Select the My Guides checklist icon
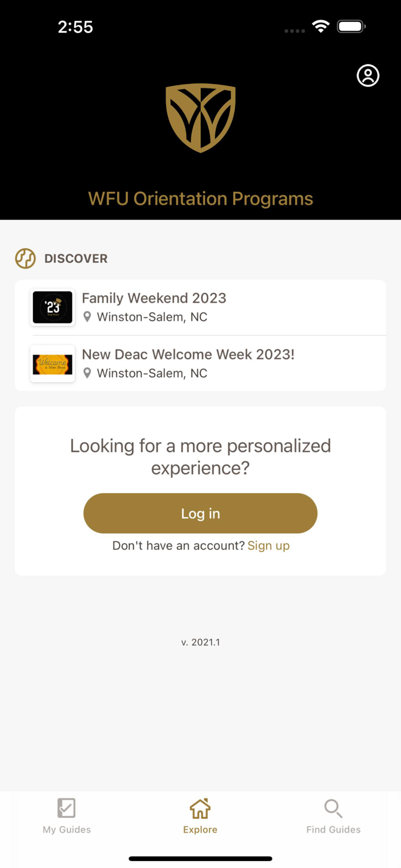Image resolution: width=401 pixels, height=868 pixels. [66, 808]
